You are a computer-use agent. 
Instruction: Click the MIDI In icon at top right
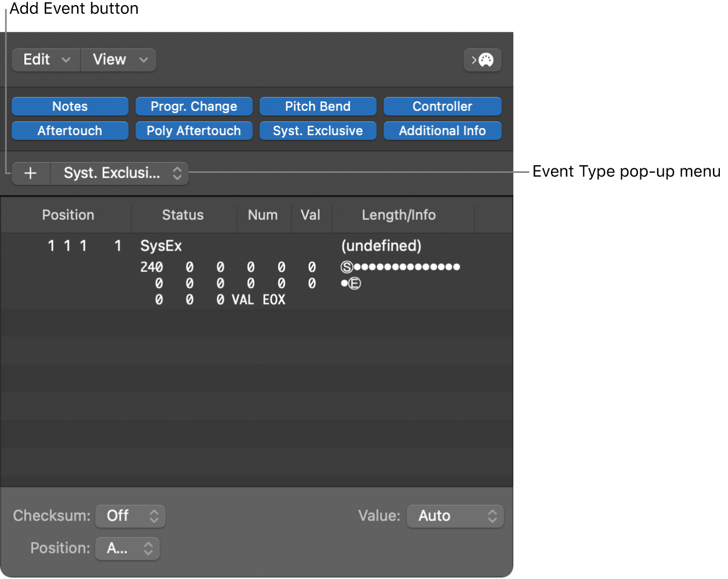[482, 60]
